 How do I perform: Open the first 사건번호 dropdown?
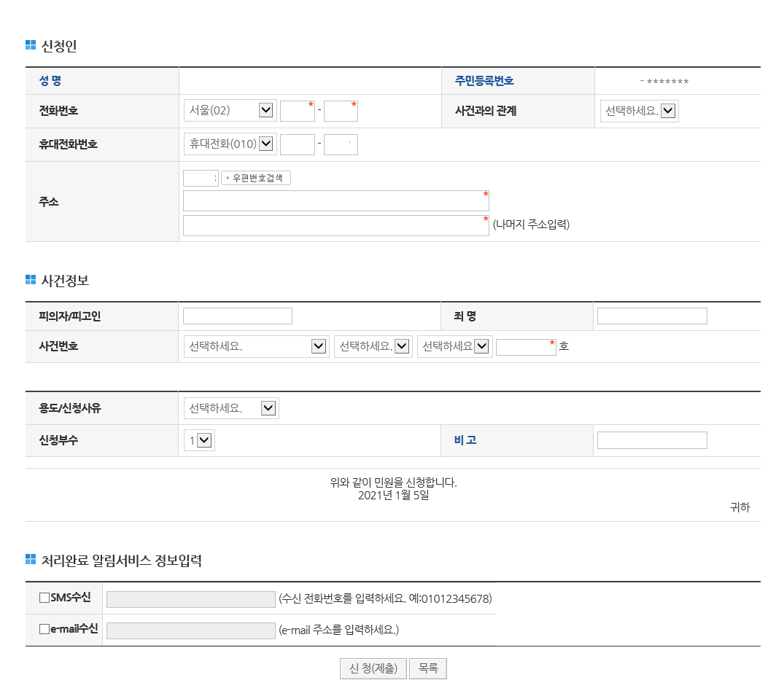click(x=256, y=346)
